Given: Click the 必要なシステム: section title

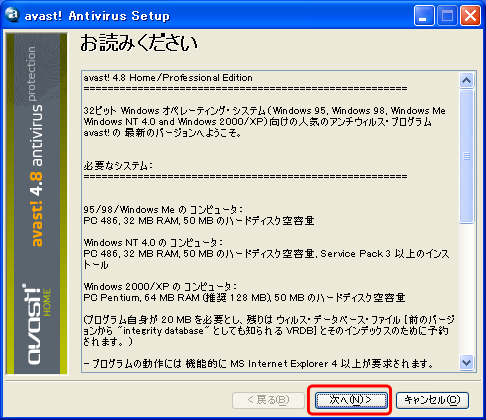Looking at the screenshot, I should [x=118, y=165].
